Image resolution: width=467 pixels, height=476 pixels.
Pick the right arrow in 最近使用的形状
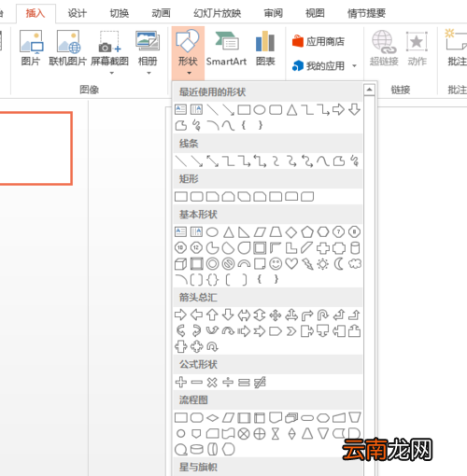tap(338, 109)
